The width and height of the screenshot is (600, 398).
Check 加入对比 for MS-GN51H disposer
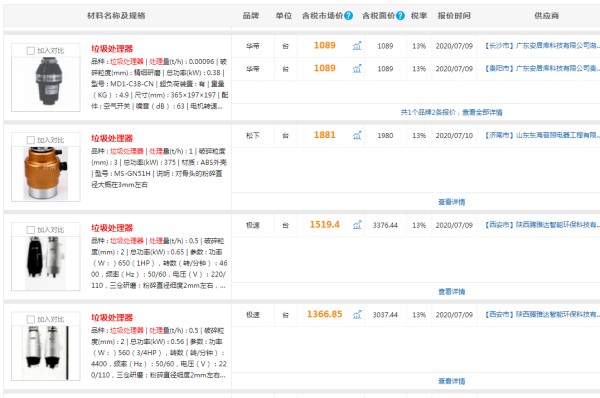(x=31, y=140)
